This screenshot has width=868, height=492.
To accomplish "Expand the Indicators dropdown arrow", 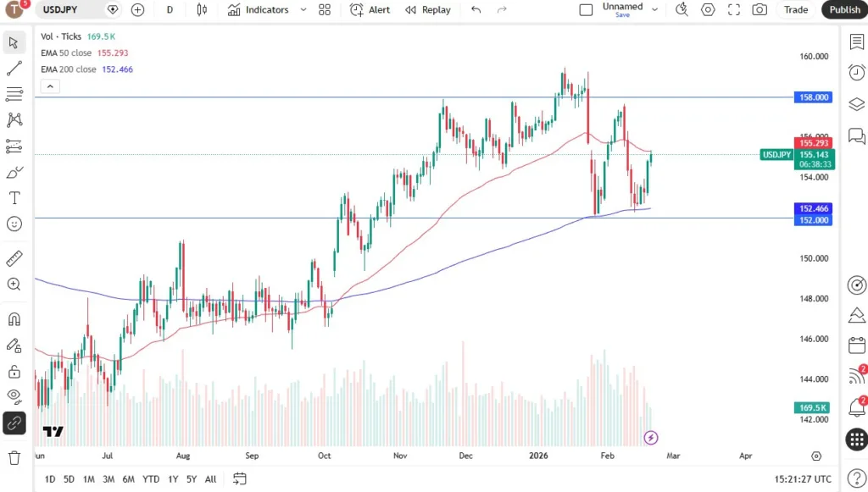I will (301, 9).
